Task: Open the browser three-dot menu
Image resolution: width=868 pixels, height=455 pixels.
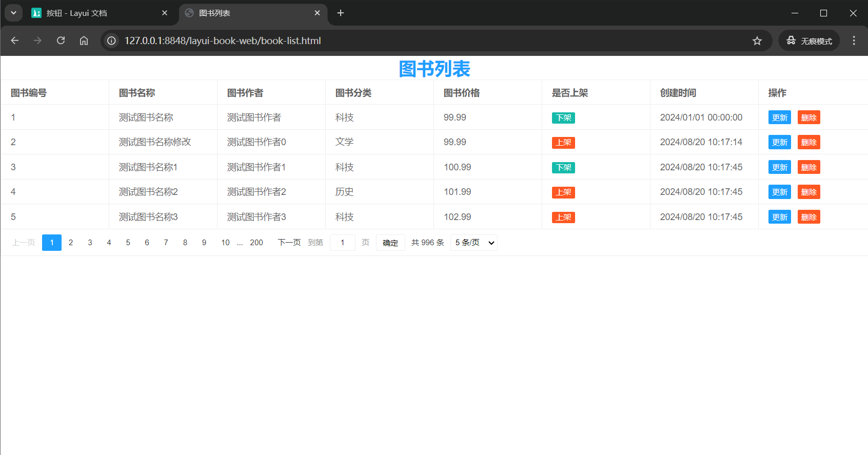Action: pyautogui.click(x=854, y=41)
